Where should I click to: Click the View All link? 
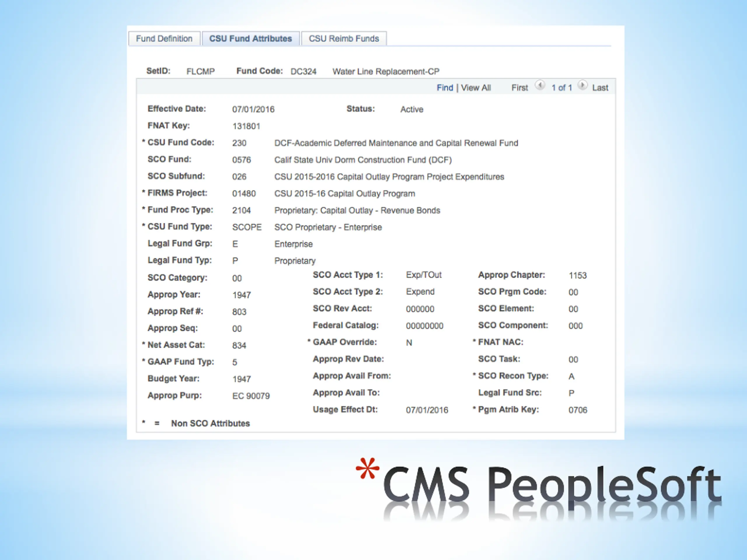tap(476, 88)
